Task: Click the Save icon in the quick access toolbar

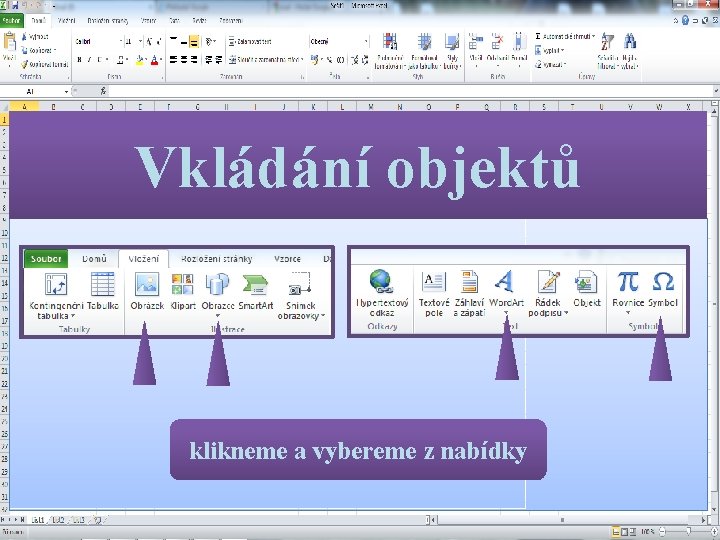Action: pyautogui.click(x=15, y=6)
